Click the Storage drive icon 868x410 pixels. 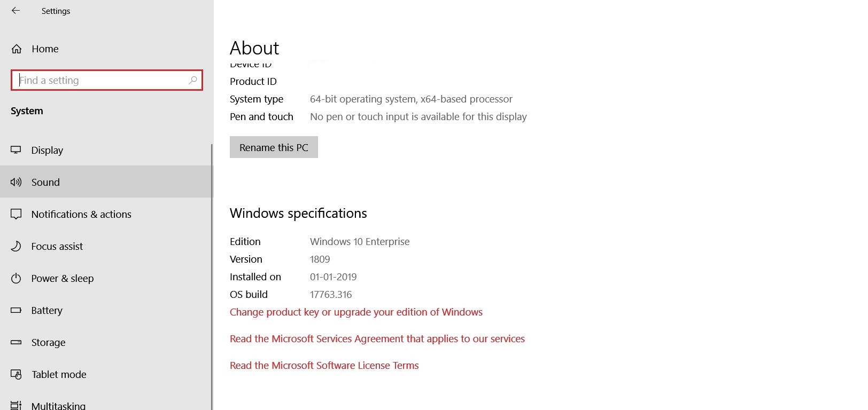click(x=16, y=342)
